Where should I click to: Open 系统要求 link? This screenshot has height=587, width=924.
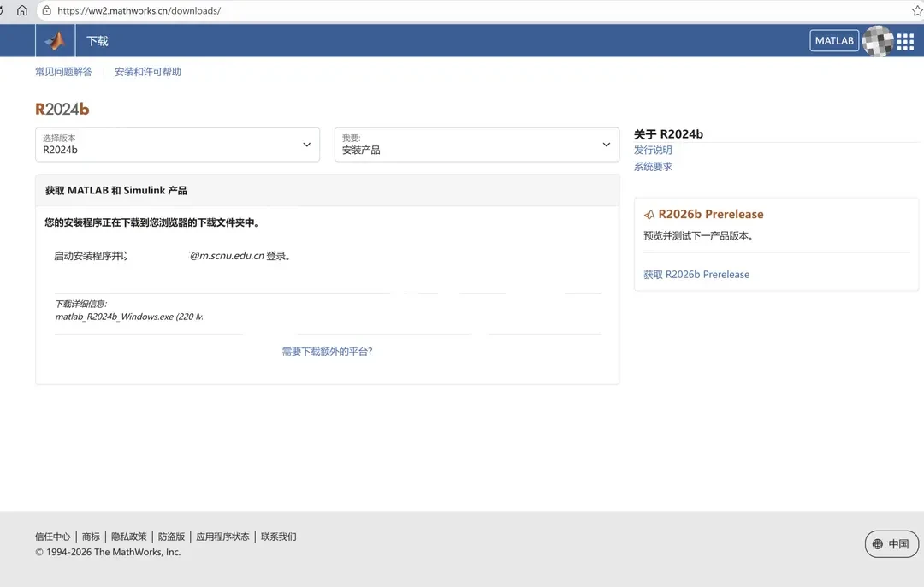653,167
